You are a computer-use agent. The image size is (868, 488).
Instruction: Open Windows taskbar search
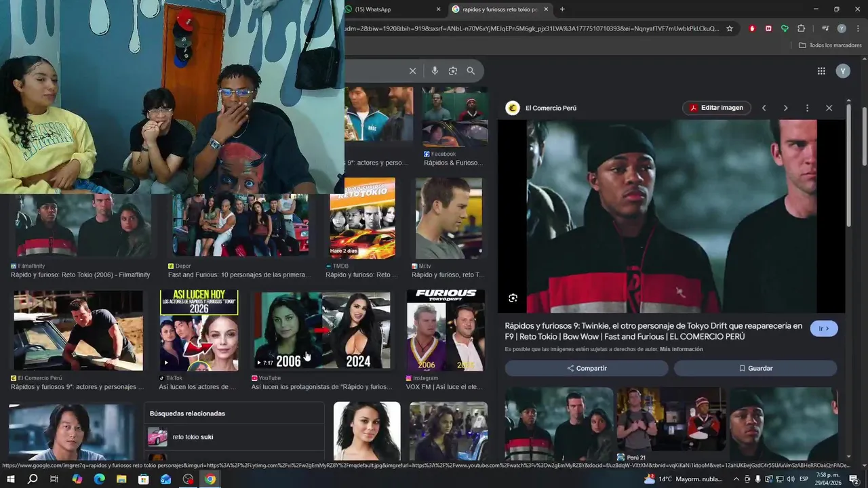click(33, 479)
